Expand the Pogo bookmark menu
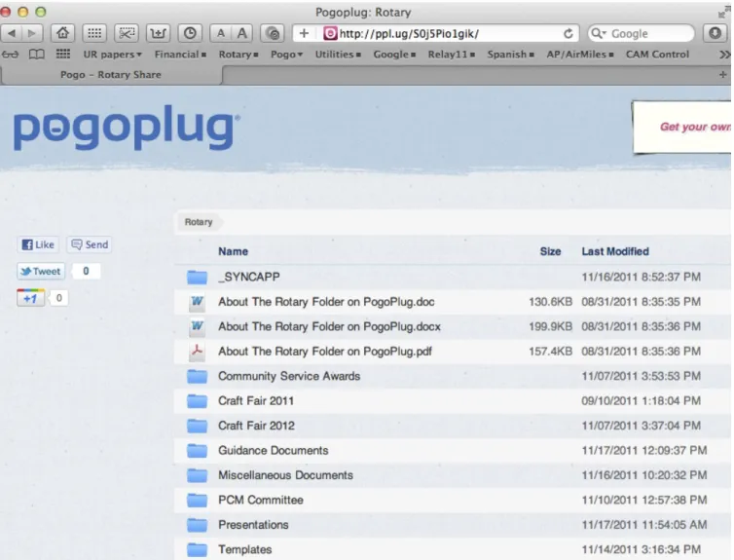The image size is (734, 560). click(286, 55)
